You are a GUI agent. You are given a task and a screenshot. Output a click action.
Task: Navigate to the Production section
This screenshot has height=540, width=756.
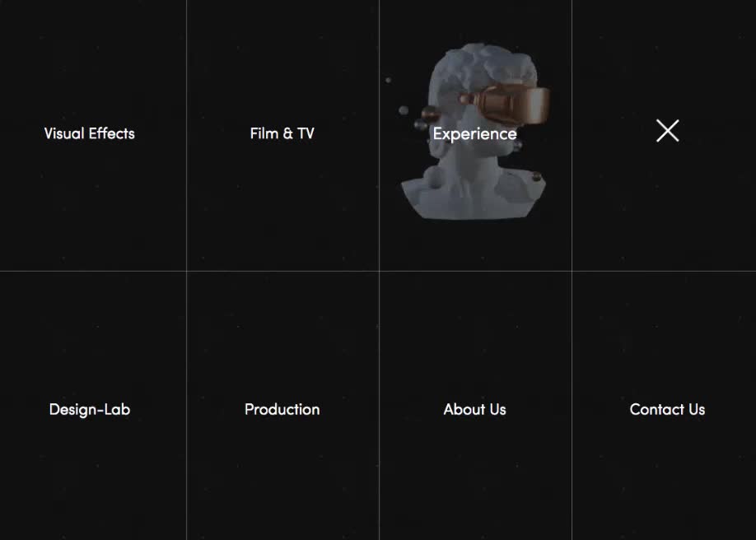coord(282,409)
